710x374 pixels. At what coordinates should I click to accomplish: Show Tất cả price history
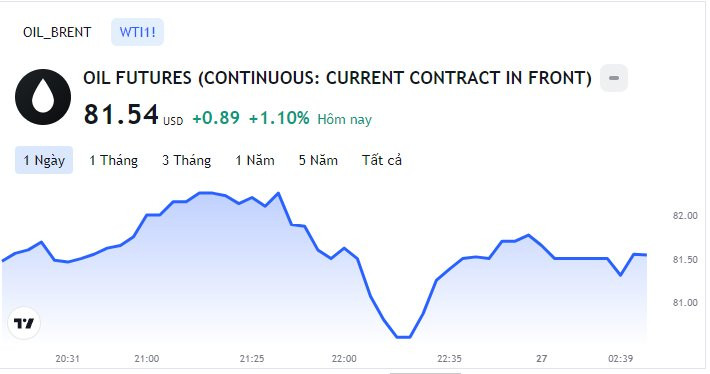[x=381, y=160]
